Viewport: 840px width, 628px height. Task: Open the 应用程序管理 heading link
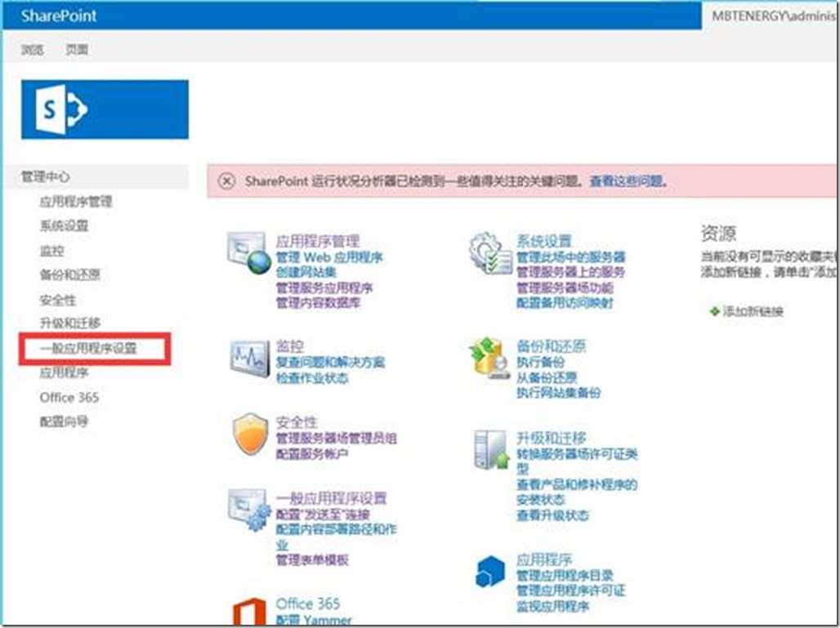[318, 241]
